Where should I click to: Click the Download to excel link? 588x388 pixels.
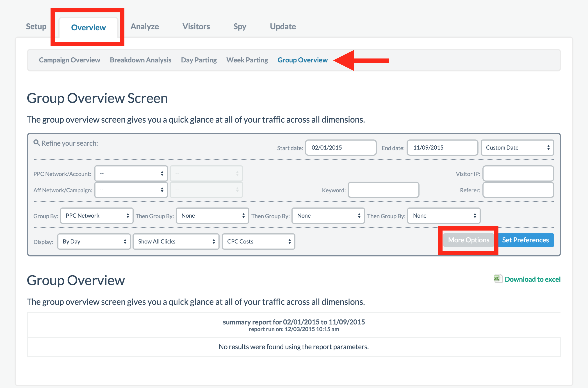tap(538, 279)
